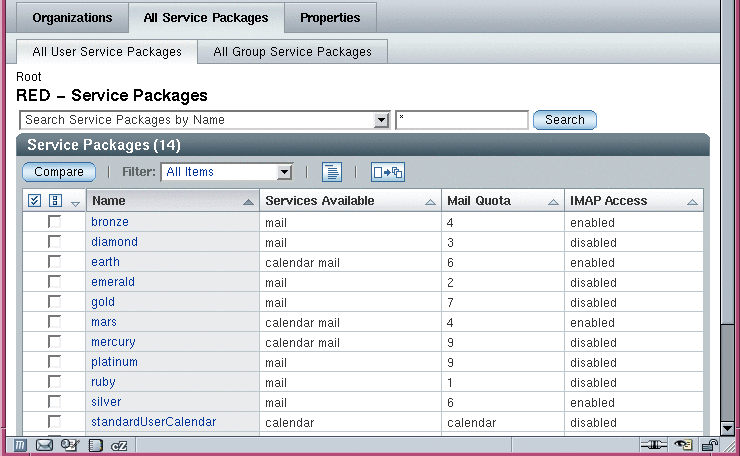Open the standardUserCalendar package link
The image size is (740, 456).
click(x=154, y=422)
